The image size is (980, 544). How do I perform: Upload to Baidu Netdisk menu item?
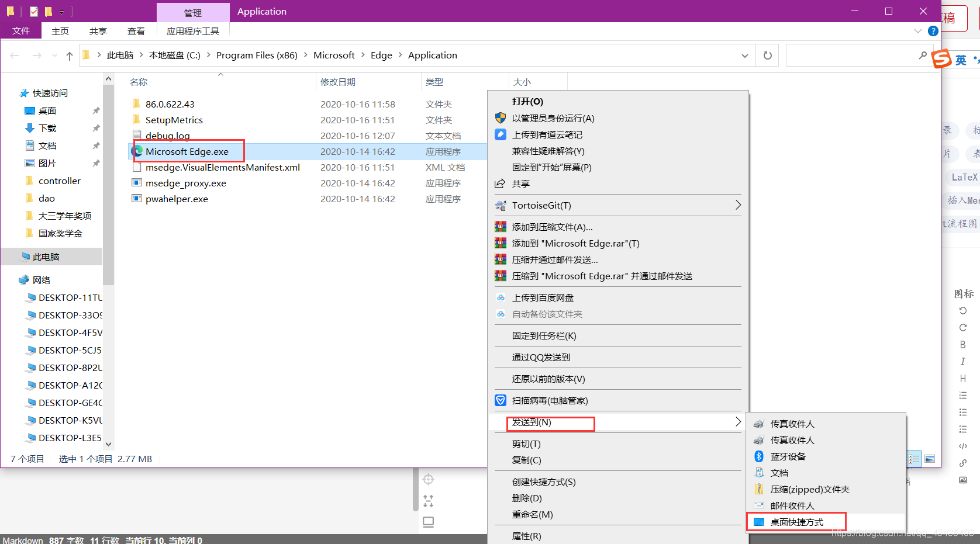click(x=618, y=297)
